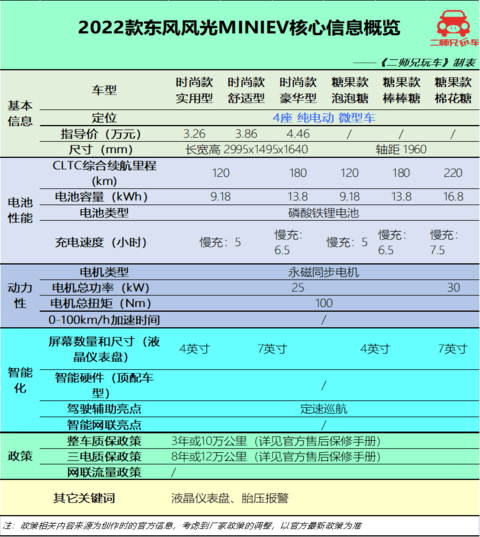Viewport: 480px width, 537px height.
Task: Click the 三电质保政策 row label
Action: tap(104, 457)
